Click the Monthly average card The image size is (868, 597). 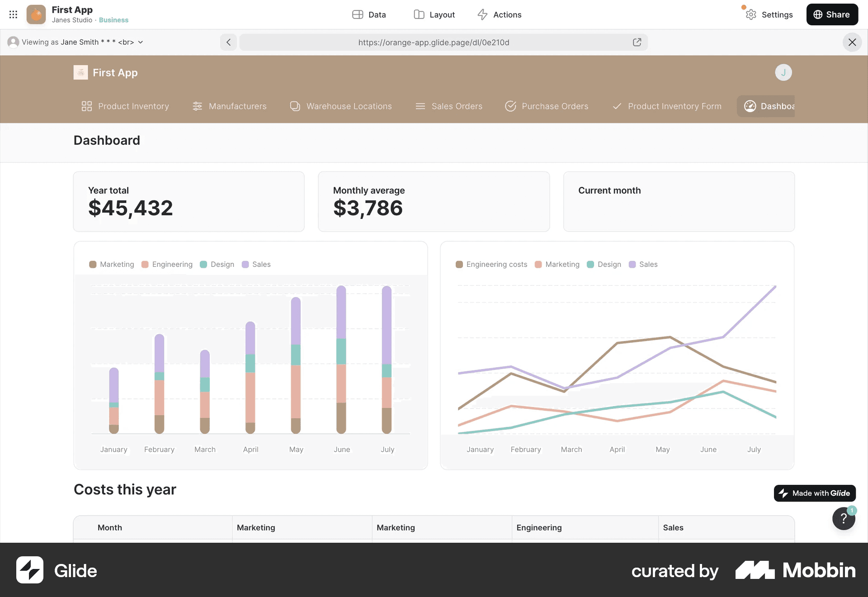pyautogui.click(x=434, y=201)
